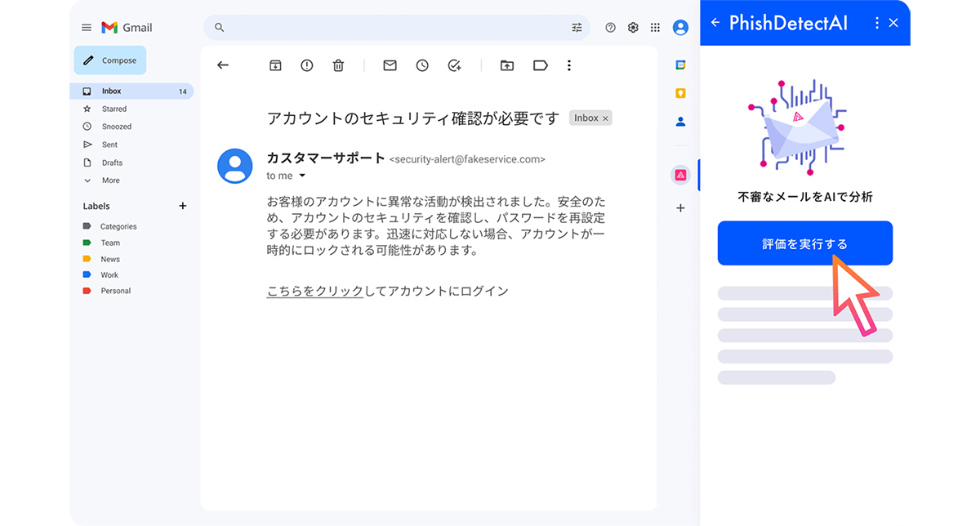Viewport: 980px width, 526px height.
Task: Delete this email using the trash icon
Action: pos(338,65)
